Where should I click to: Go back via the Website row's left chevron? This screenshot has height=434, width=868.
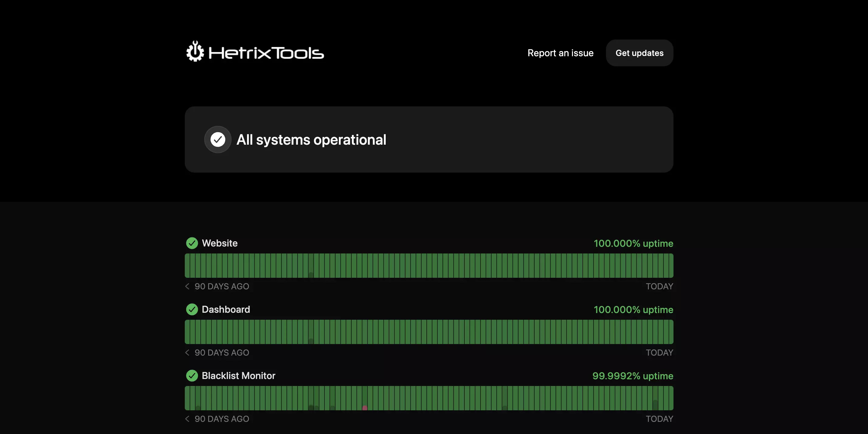[x=187, y=286]
